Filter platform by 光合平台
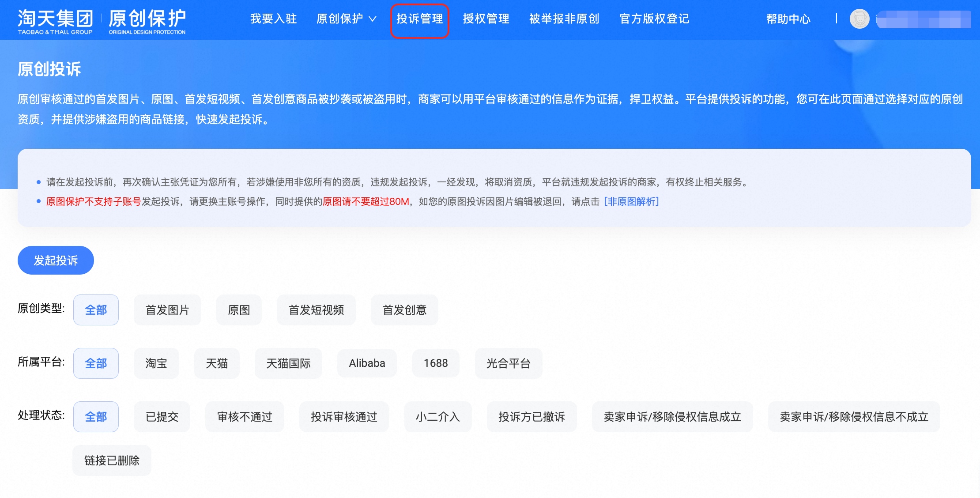Screen dimensions: 980x498 [x=509, y=363]
